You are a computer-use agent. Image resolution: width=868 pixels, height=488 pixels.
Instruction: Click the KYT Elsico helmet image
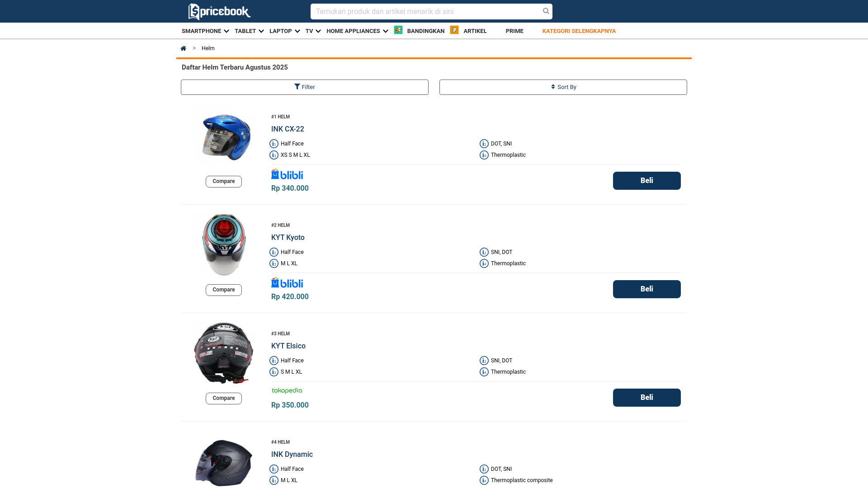tap(223, 353)
